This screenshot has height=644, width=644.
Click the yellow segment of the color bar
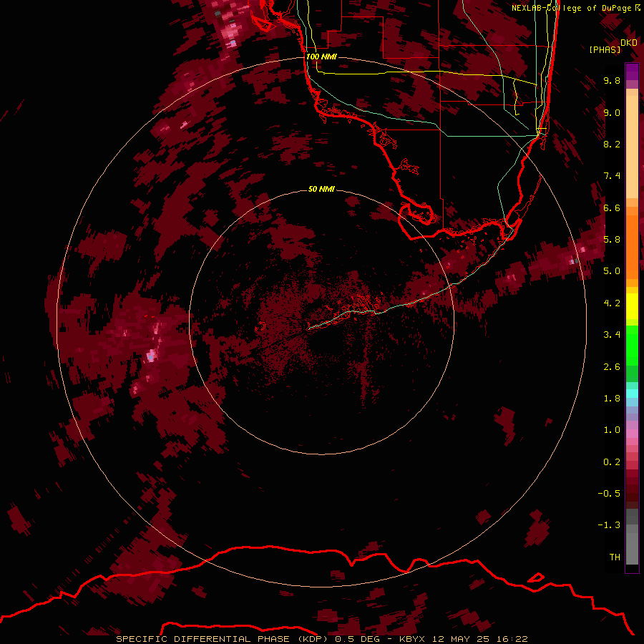[x=632, y=306]
